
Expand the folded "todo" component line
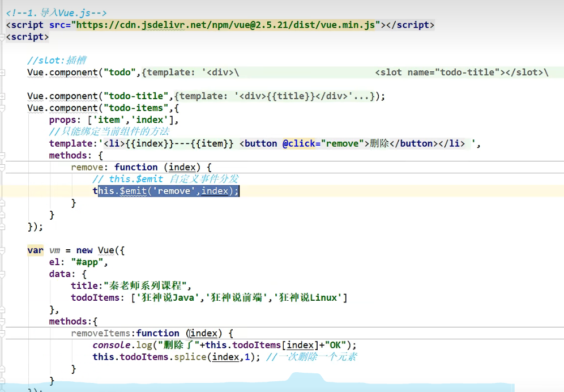(x=2, y=73)
